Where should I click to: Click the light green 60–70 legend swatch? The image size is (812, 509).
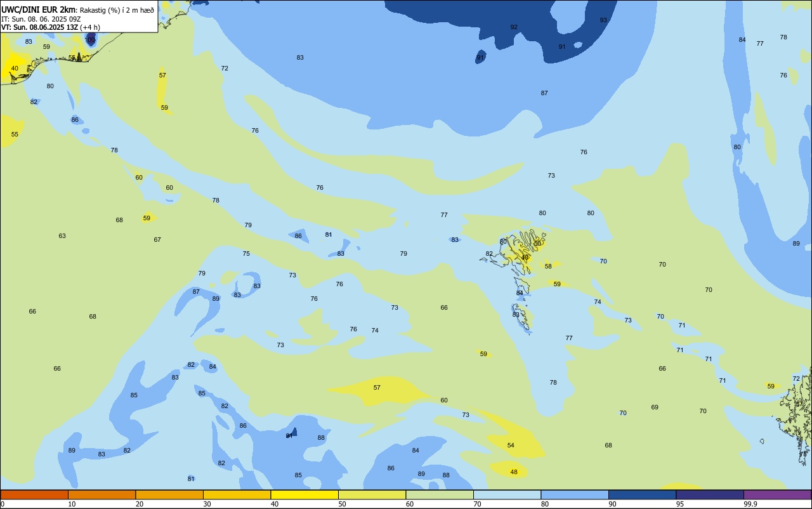(x=440, y=494)
